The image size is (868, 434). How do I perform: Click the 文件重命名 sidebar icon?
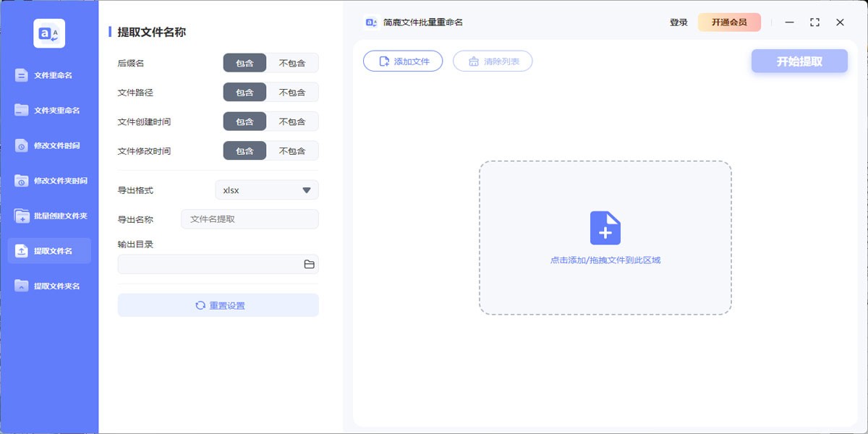click(x=22, y=75)
